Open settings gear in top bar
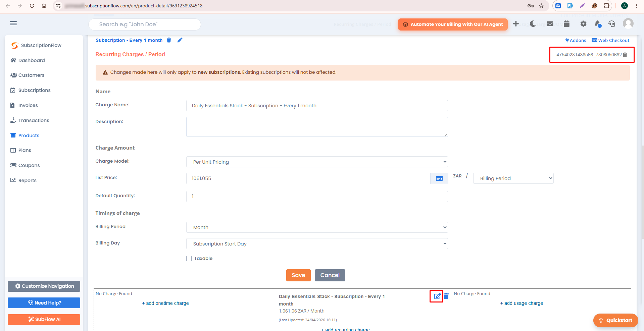This screenshot has width=644, height=331. 583,24
